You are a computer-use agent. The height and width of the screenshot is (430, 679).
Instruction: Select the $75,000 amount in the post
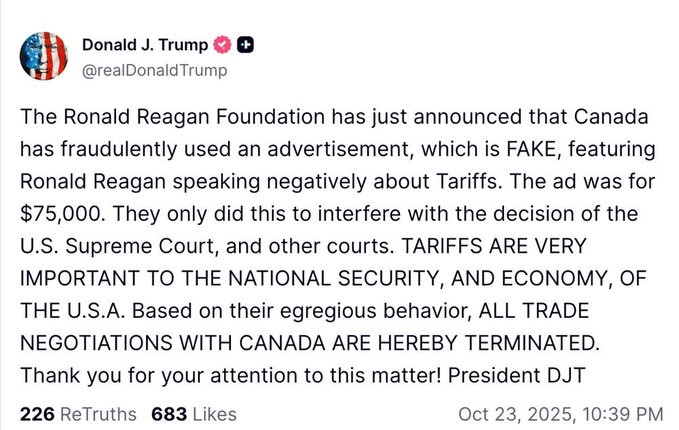click(x=63, y=213)
